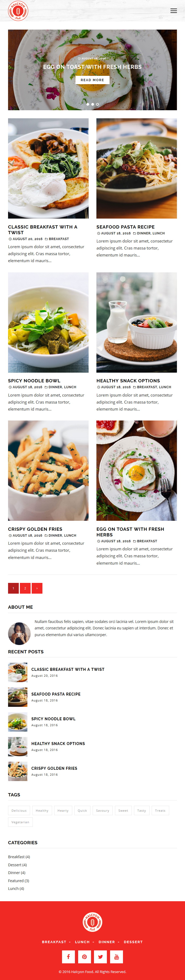Open the Facebook social icon
This screenshot has width=185, height=980.
click(x=68, y=956)
